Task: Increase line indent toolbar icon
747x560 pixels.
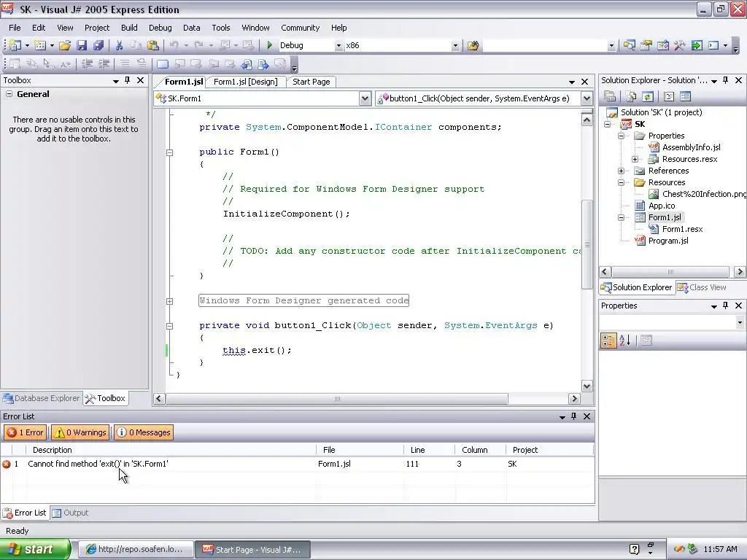Action: click(104, 64)
